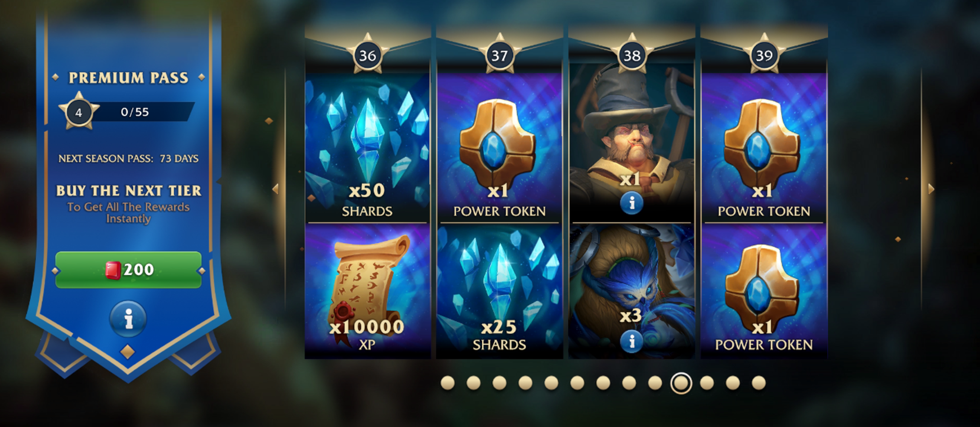Click the tier 36 star badge
Image resolution: width=980 pixels, height=427 pixels.
click(x=367, y=54)
